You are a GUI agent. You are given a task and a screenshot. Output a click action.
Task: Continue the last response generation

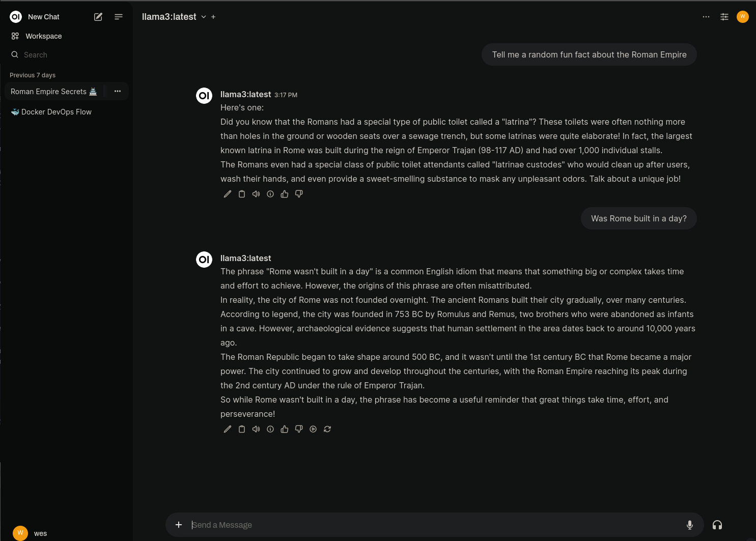pyautogui.click(x=313, y=429)
